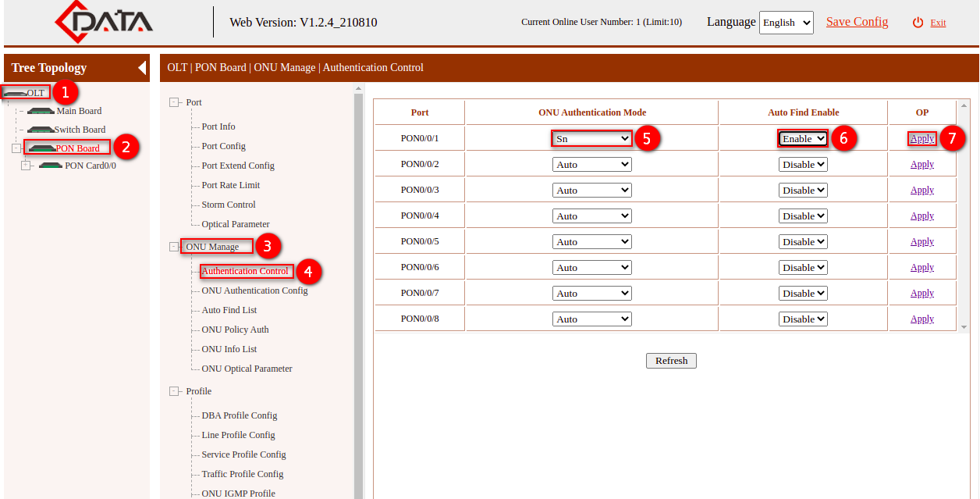The height and width of the screenshot is (499, 980).
Task: Open the Auto Find Enable dropdown for PON0/0/2
Action: click(x=803, y=164)
